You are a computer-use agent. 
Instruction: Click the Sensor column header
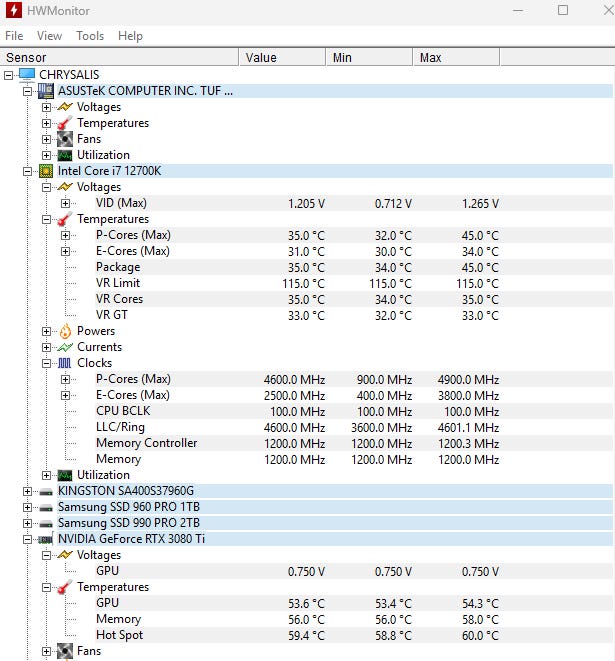click(x=120, y=57)
